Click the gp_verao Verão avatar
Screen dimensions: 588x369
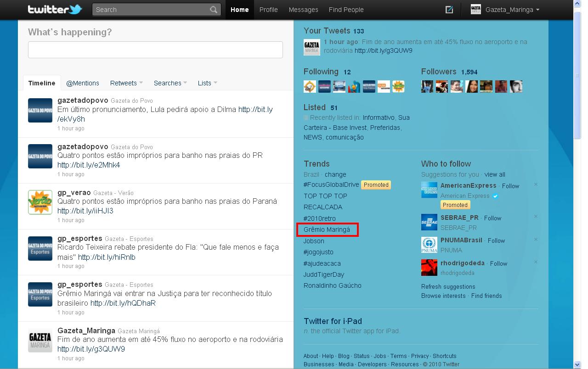[x=40, y=201]
